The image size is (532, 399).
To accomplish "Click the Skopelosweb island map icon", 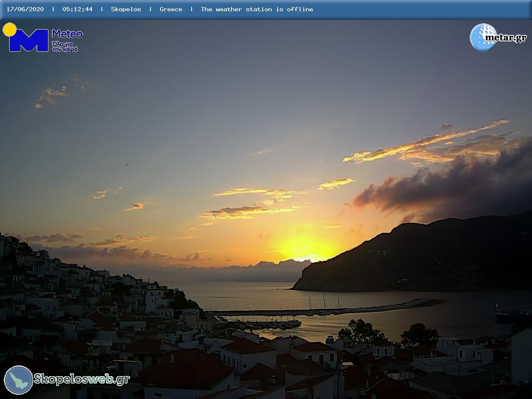I will [19, 380].
